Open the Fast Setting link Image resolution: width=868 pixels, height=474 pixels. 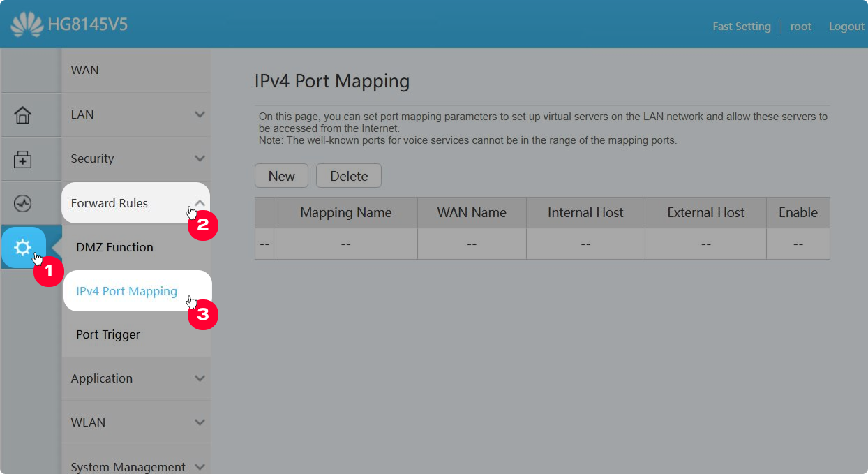click(x=741, y=27)
